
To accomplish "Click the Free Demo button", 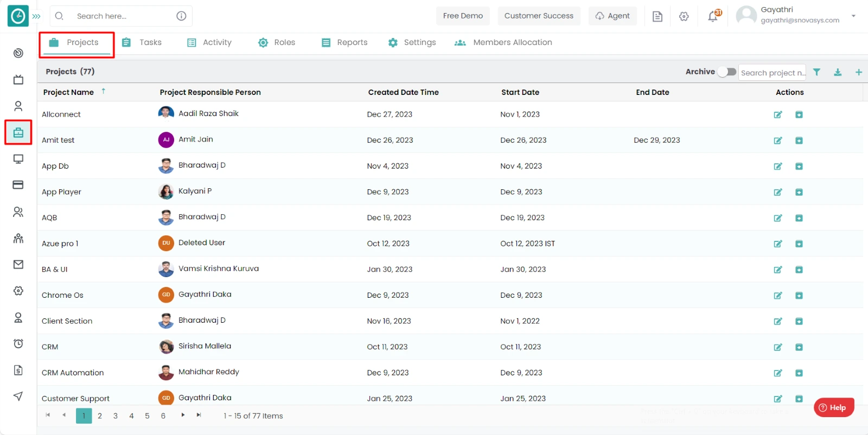I will [x=463, y=16].
